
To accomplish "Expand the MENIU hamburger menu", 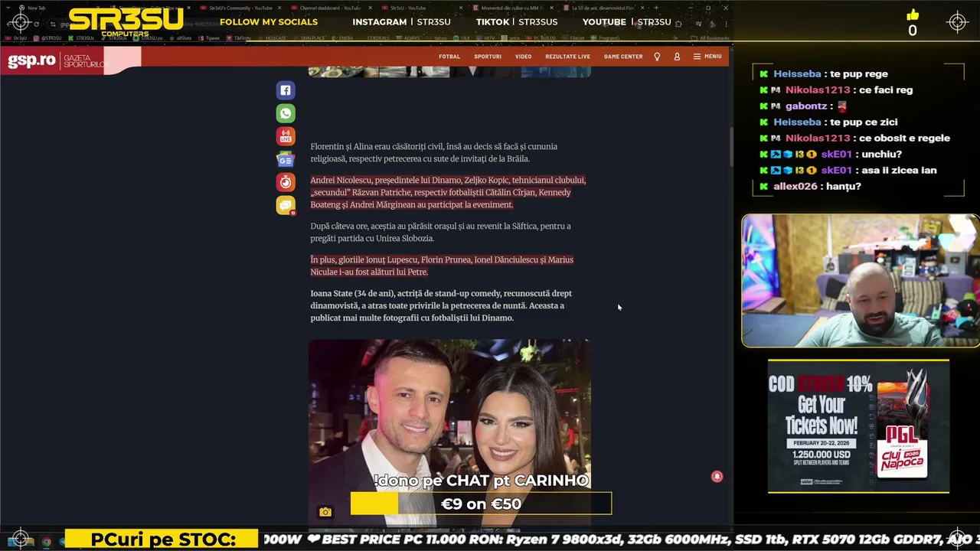I will click(707, 57).
